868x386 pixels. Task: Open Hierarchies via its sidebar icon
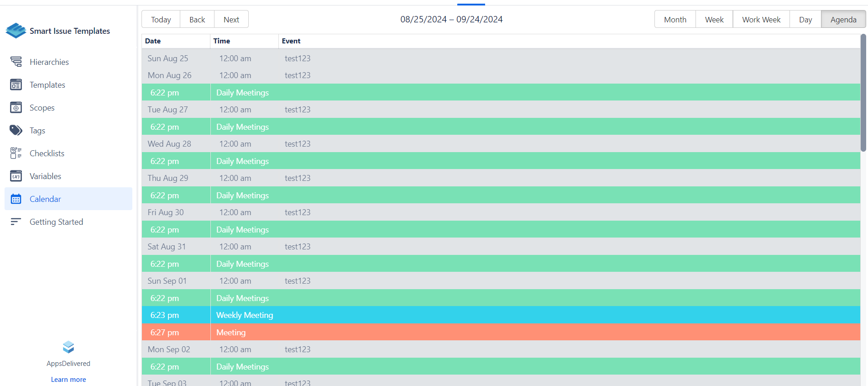[x=16, y=62]
